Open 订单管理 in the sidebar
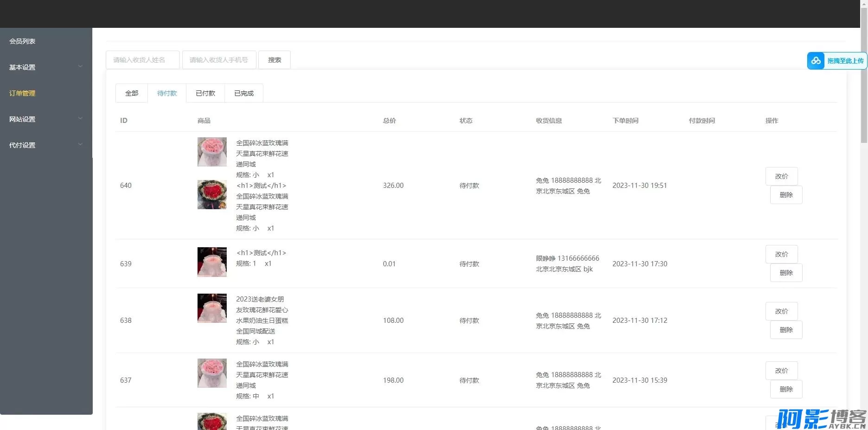This screenshot has height=430, width=868. 22,93
